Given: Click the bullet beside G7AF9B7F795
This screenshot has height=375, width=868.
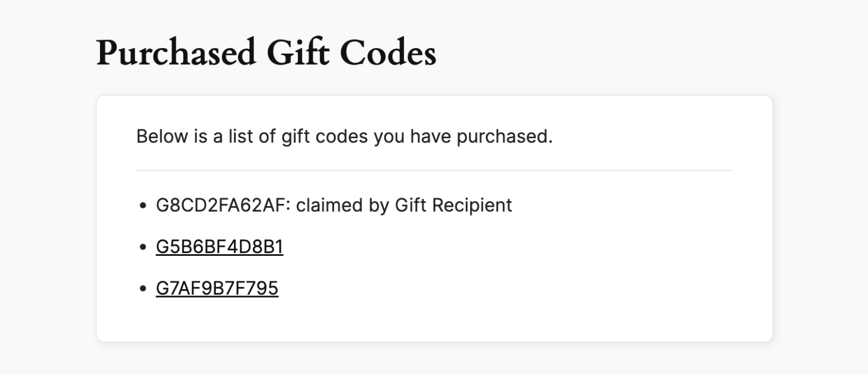Looking at the screenshot, I should point(142,287).
